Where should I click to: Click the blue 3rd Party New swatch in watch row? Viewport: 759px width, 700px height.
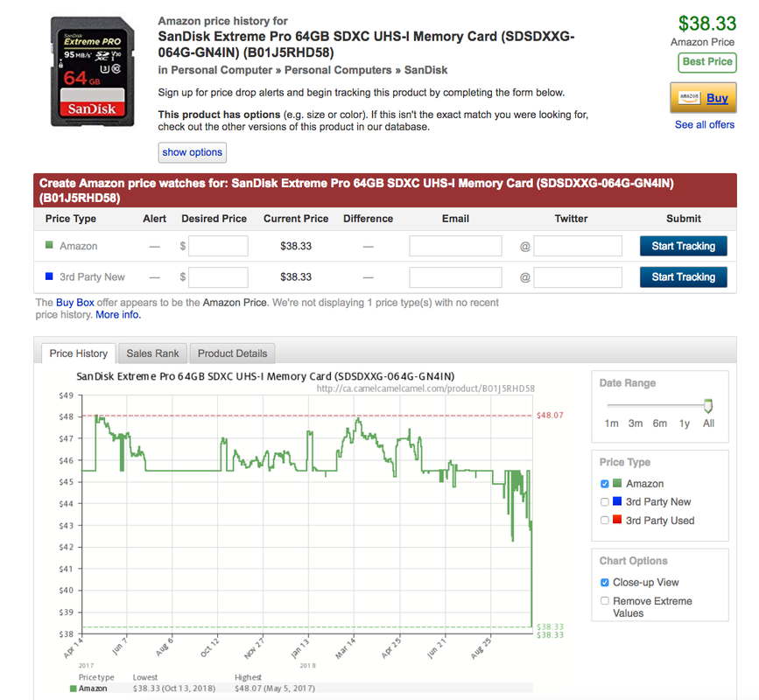point(49,276)
